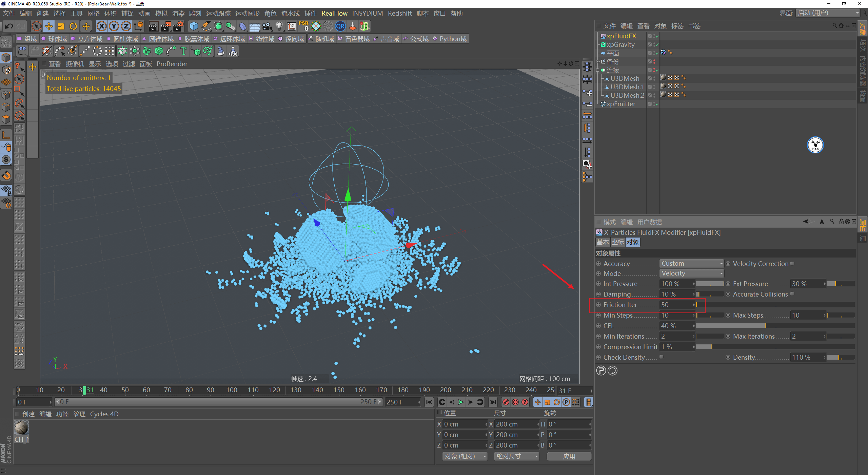Activate the Rotate tool in top toolbar

73,26
